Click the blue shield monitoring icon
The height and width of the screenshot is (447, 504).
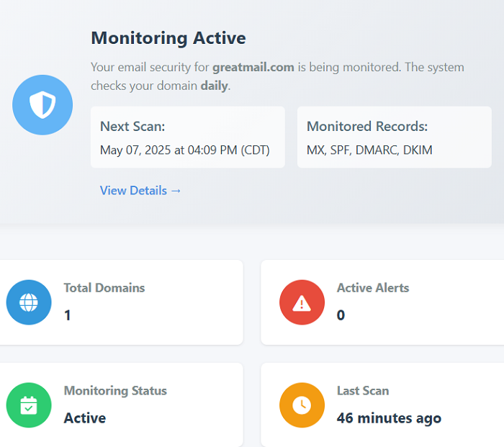pos(42,105)
